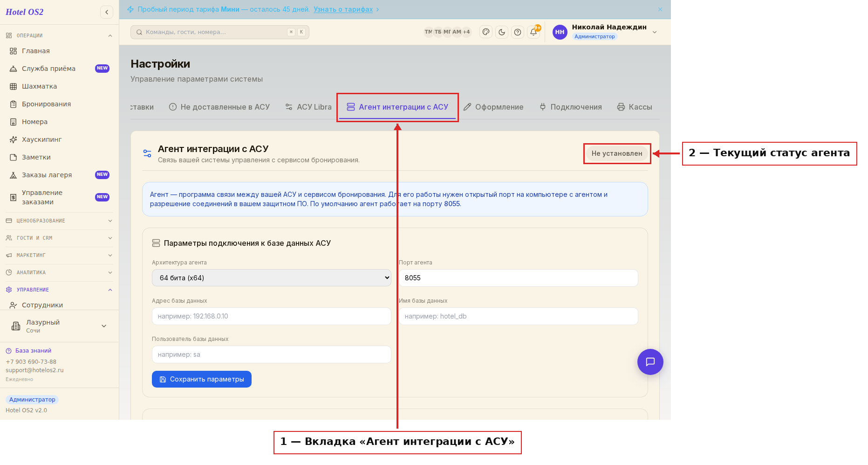Collapse the Управление sidebar group
This screenshot has width=868, height=465.
click(x=59, y=290)
